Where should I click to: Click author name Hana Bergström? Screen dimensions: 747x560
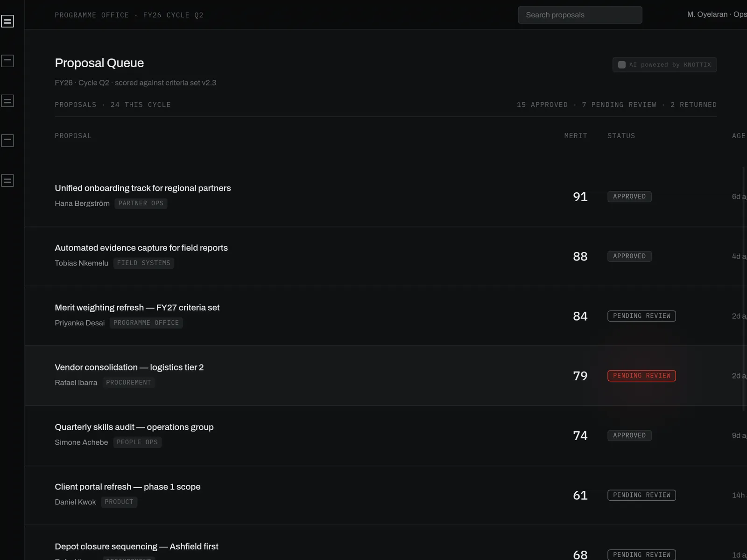tap(82, 203)
